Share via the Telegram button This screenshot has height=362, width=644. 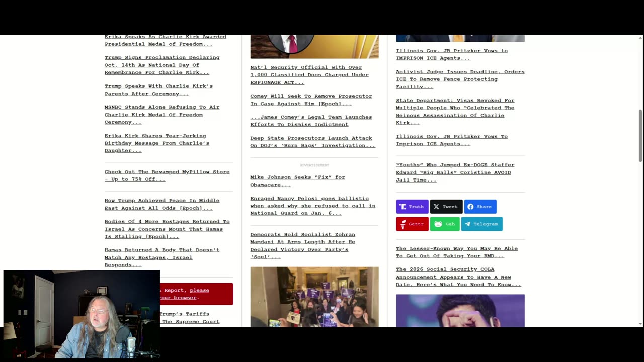coord(481,224)
